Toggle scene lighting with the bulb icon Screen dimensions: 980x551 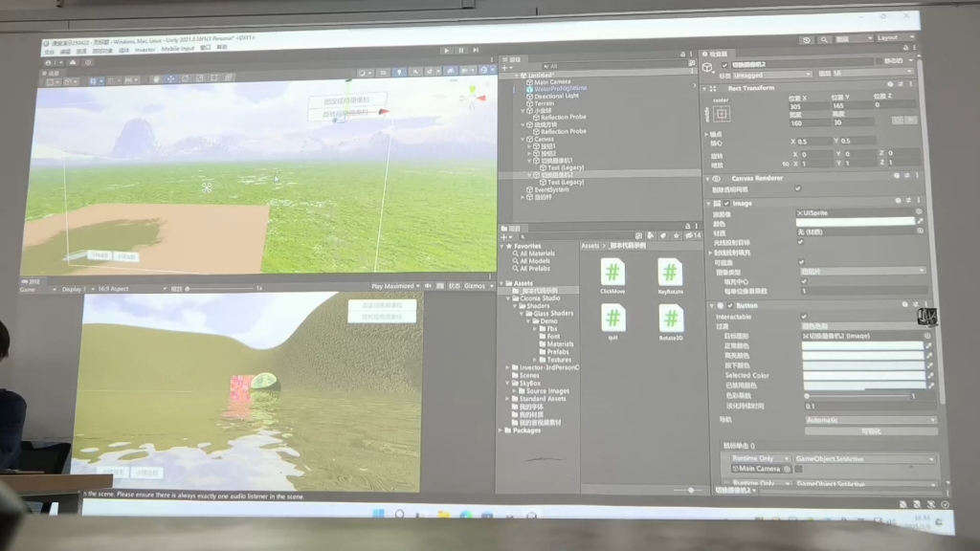[x=400, y=73]
